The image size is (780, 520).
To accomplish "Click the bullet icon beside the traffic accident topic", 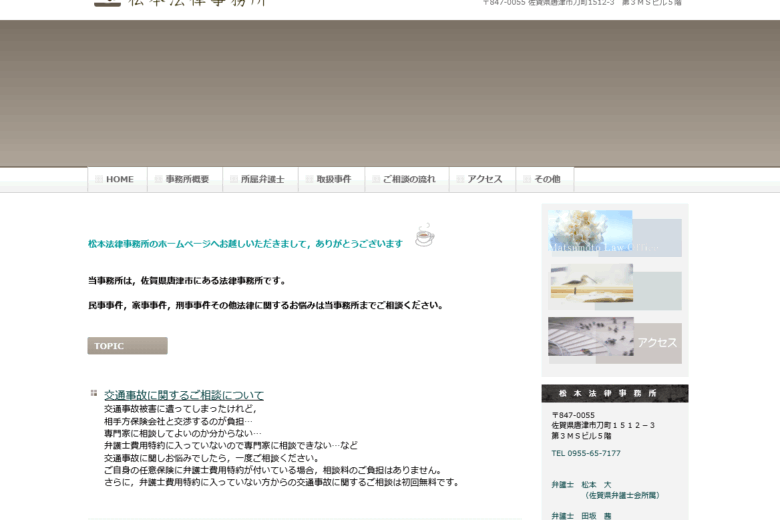I will point(94,393).
